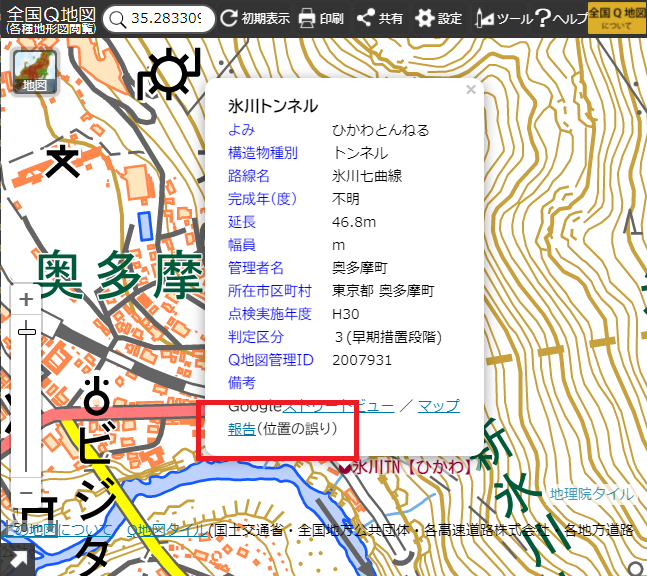The image size is (647, 576).
Task: Click the bottom-left expand arrow icon
Action: coord(16,562)
